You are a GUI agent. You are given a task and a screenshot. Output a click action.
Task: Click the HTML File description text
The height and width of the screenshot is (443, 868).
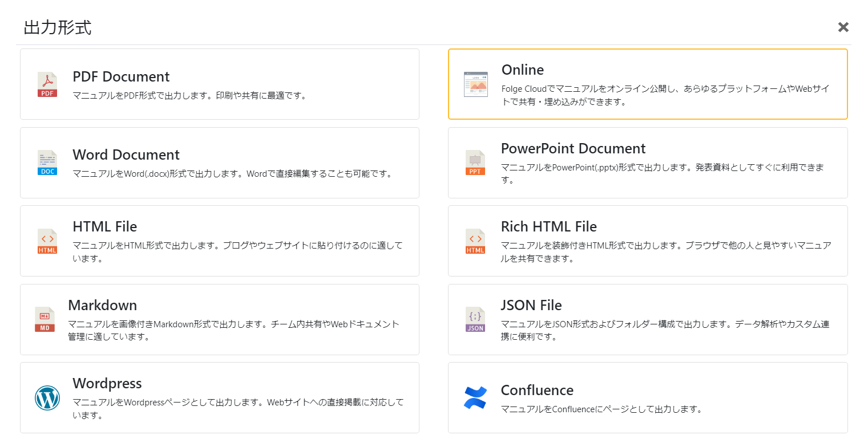pos(237,251)
